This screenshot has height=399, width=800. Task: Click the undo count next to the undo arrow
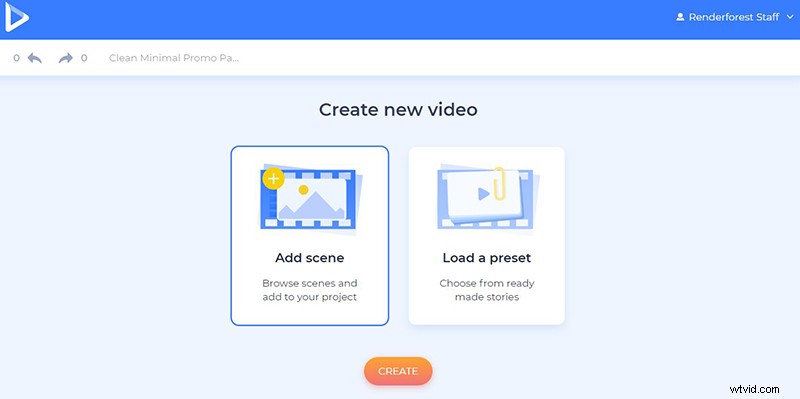coord(16,58)
